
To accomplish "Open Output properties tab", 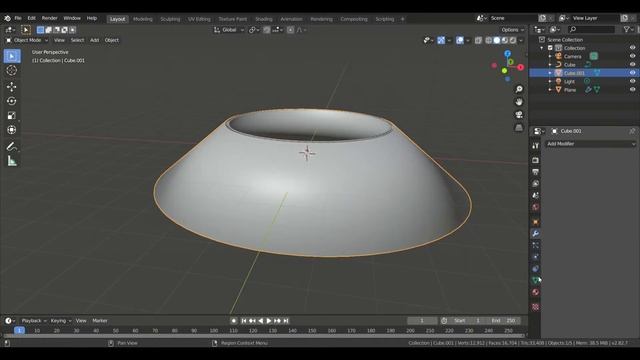I will (536, 172).
